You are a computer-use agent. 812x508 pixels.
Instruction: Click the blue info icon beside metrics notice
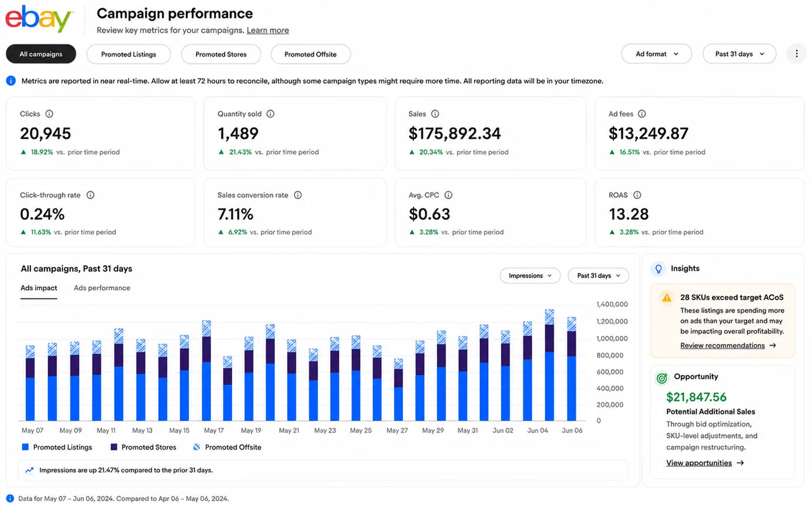(x=11, y=81)
